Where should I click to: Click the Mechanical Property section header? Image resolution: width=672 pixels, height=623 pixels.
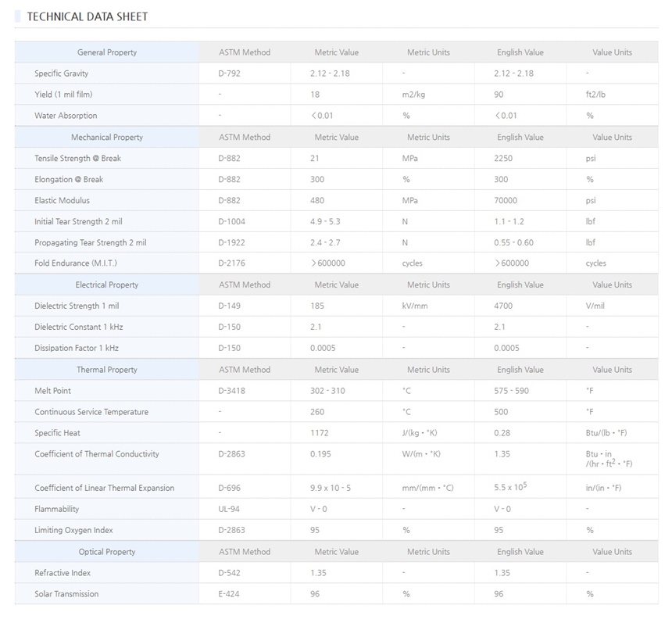click(107, 138)
